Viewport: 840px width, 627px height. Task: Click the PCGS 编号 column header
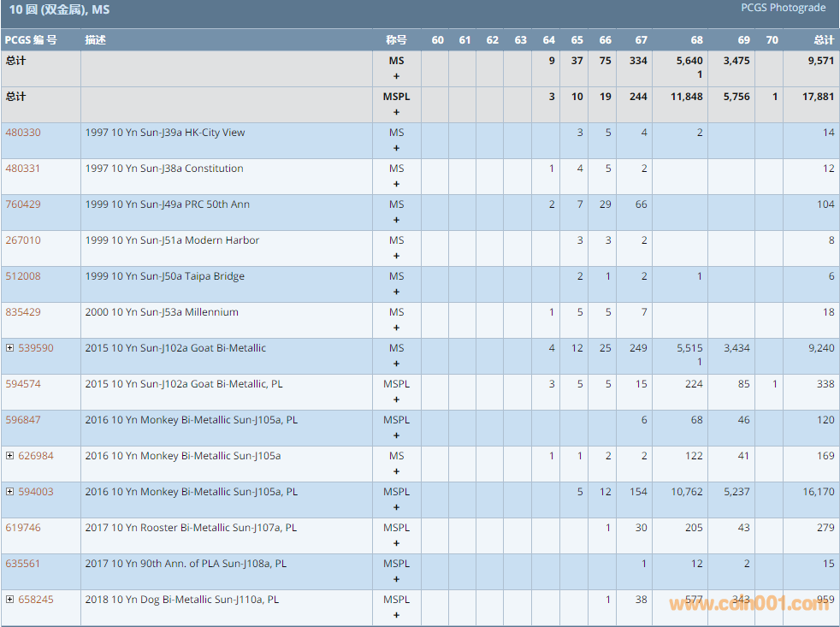point(31,40)
